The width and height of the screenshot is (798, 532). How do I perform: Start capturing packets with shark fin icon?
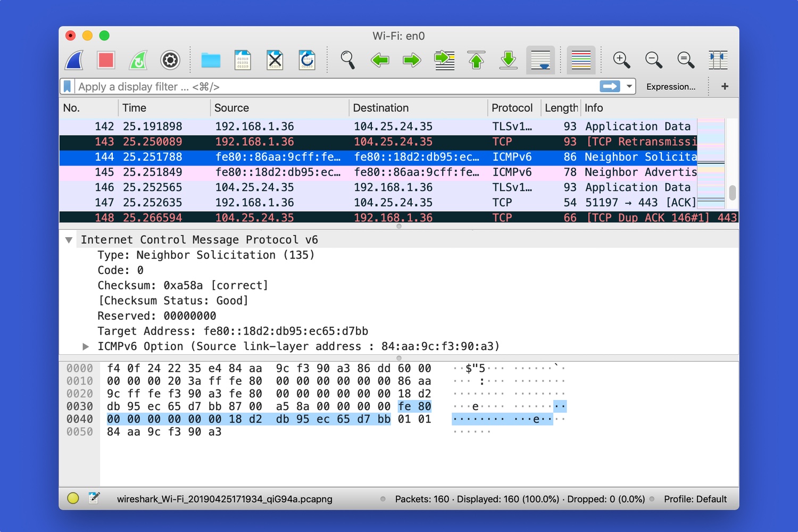pos(74,60)
